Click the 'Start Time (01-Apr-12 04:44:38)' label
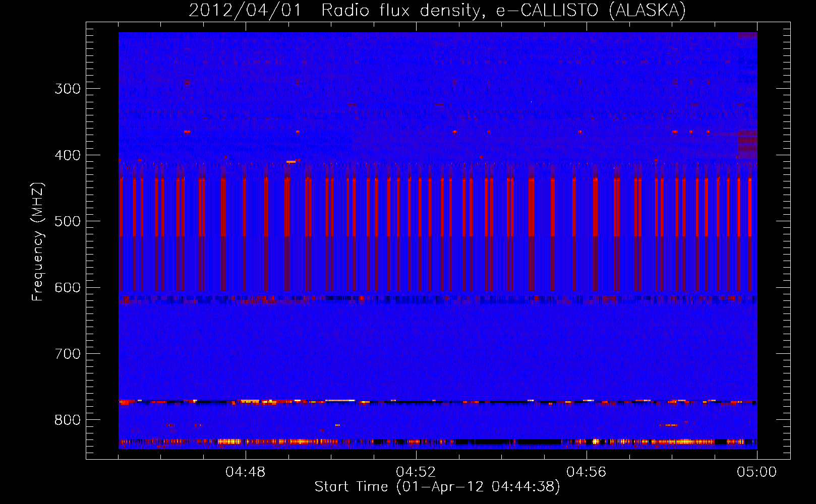The image size is (816, 504). pyautogui.click(x=437, y=487)
